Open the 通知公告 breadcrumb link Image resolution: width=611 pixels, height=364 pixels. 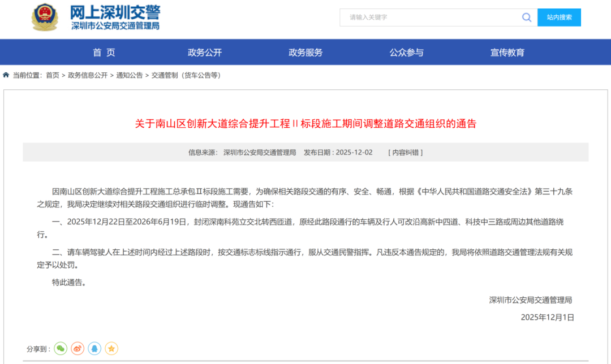tap(130, 75)
